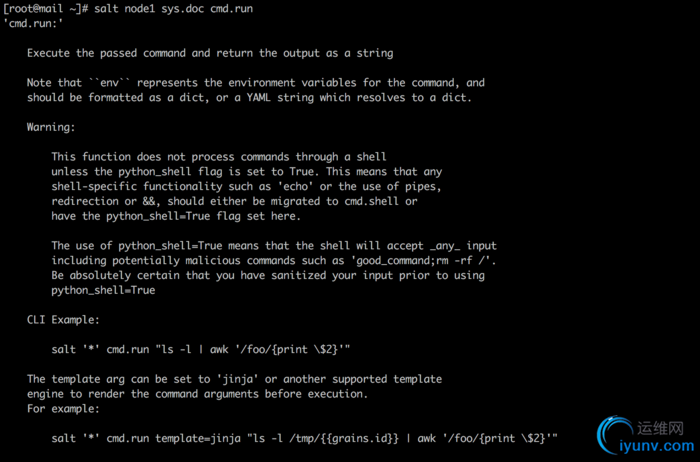Click the iyunv.com watermark logo
This screenshot has height=462, width=700.
[x=646, y=435]
